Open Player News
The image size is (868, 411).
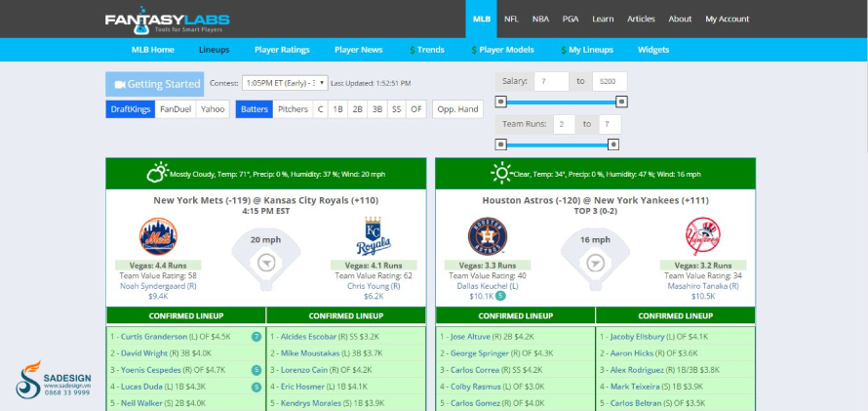click(359, 50)
